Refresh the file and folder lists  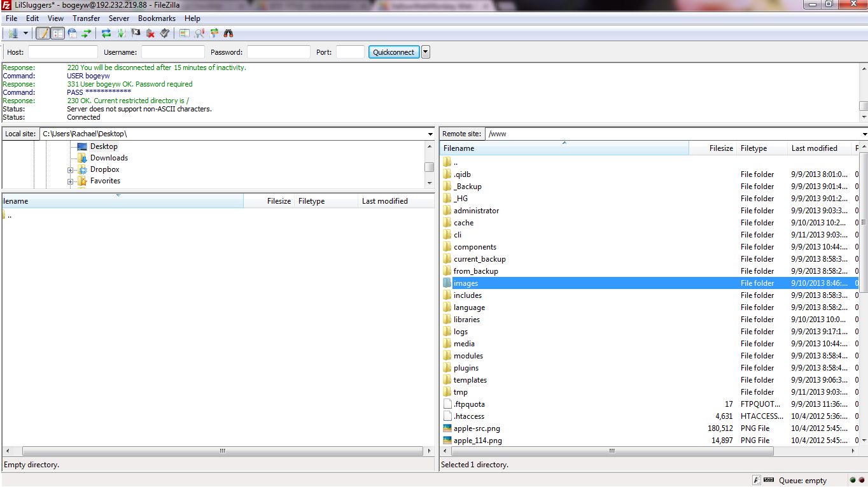(106, 33)
